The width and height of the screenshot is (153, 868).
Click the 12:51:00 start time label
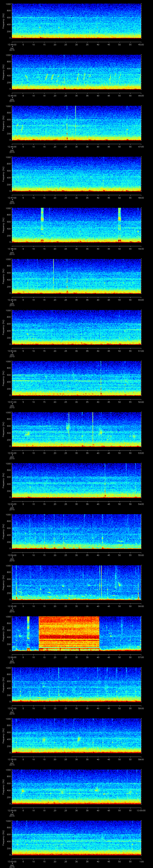(12, 402)
